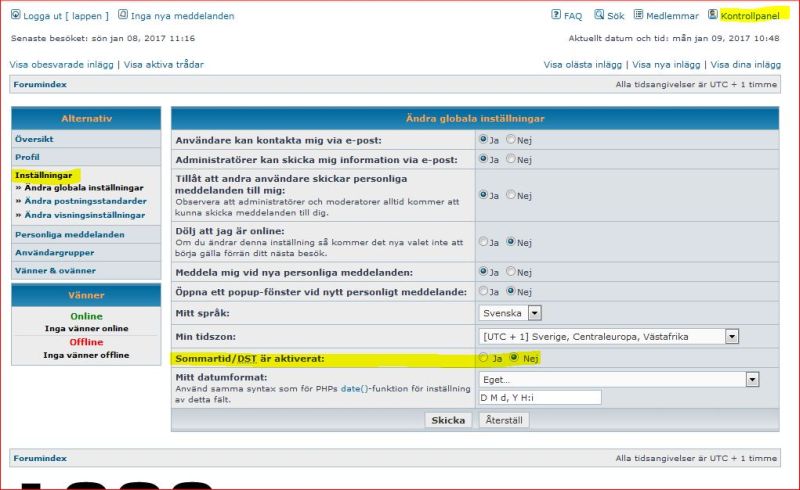This screenshot has width=800, height=490.
Task: Open the Min tidszon dropdown
Action: click(x=732, y=336)
